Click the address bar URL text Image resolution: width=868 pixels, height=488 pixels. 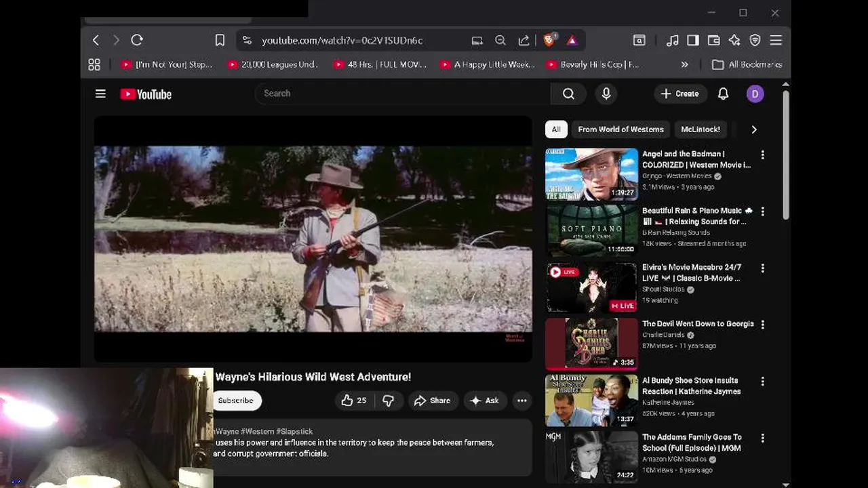click(x=342, y=41)
